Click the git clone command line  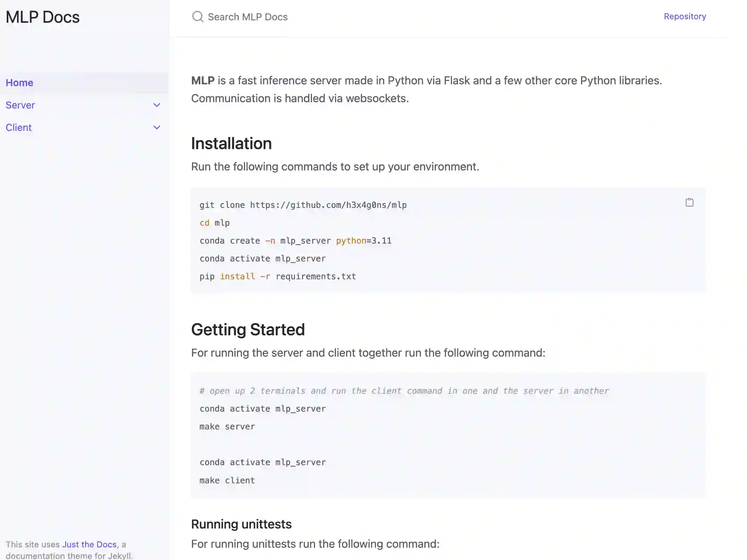(x=303, y=205)
